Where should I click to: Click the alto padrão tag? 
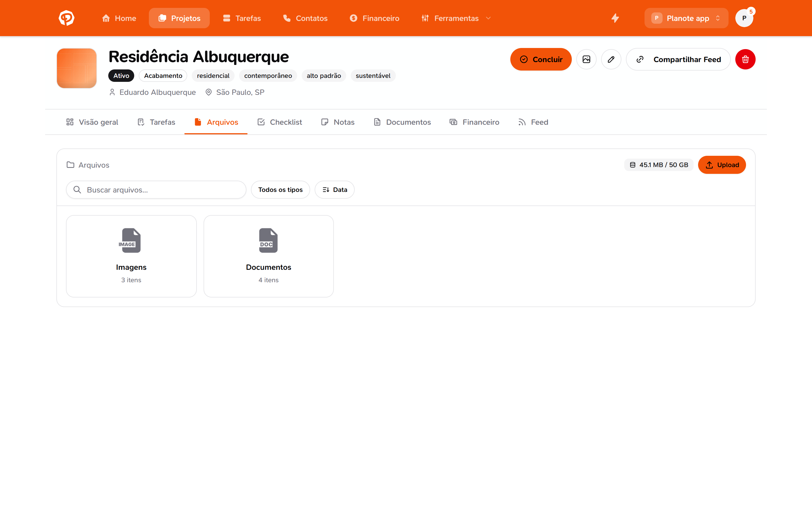coord(324,76)
